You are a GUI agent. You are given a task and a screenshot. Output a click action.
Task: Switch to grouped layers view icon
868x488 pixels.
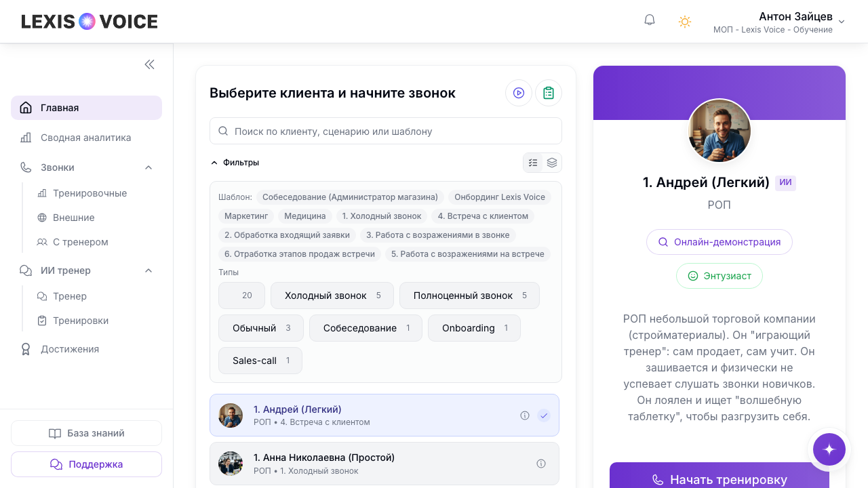pyautogui.click(x=552, y=163)
